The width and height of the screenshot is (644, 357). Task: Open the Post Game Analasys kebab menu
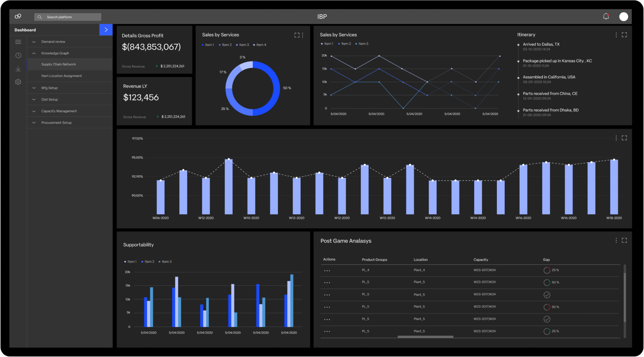[x=616, y=240]
